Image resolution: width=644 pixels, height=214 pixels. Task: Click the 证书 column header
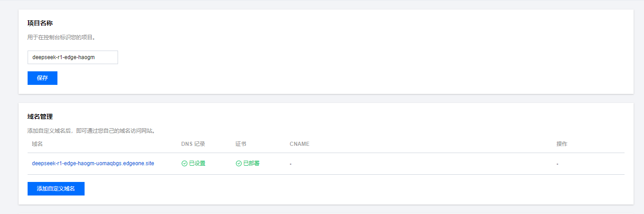tap(241, 144)
